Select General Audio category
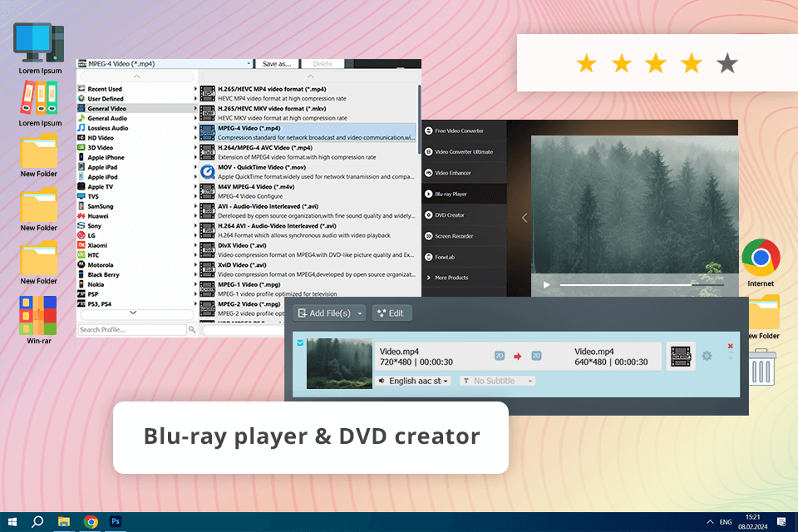 coord(137,118)
